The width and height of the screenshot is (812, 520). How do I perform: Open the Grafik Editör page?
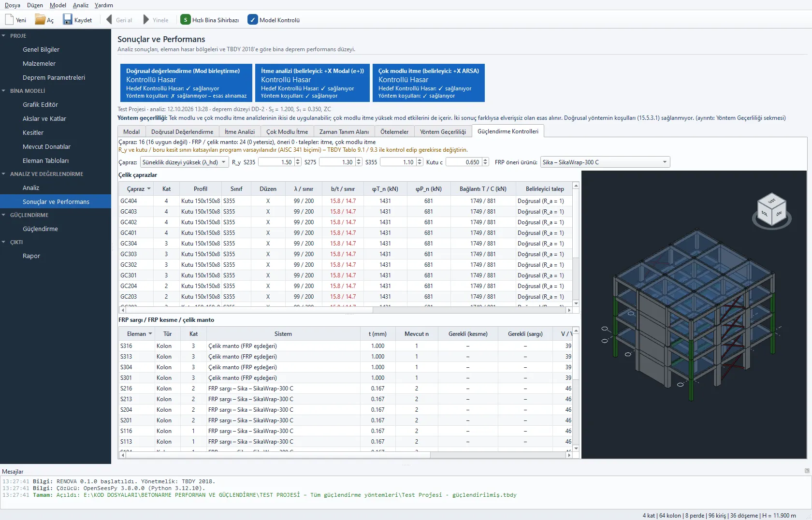coord(40,104)
